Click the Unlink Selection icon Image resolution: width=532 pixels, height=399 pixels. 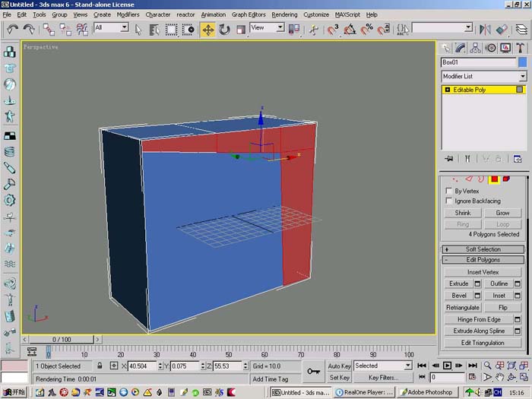[x=65, y=30]
